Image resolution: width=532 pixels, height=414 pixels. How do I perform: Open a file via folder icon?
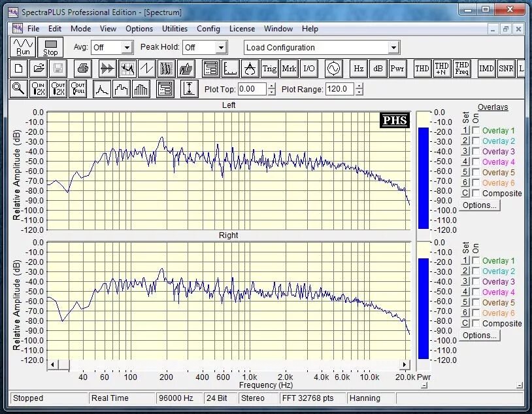click(39, 69)
